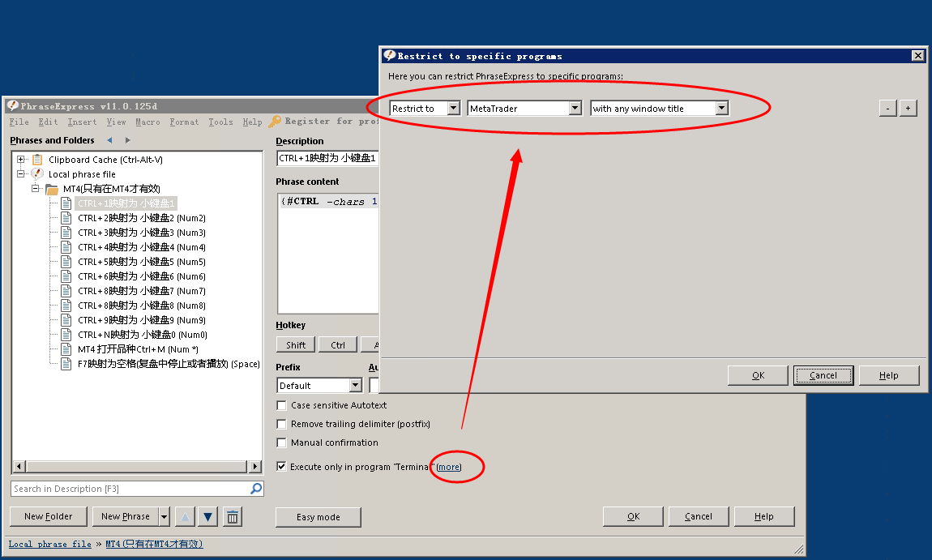The width and height of the screenshot is (932, 560).
Task: Click the document icon beside the Num2 phrase
Action: coord(66,217)
